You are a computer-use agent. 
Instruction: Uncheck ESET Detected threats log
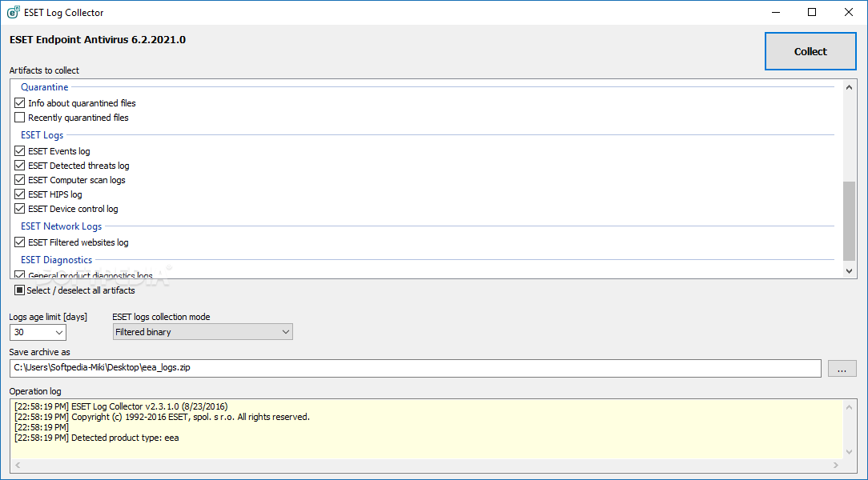(20, 166)
